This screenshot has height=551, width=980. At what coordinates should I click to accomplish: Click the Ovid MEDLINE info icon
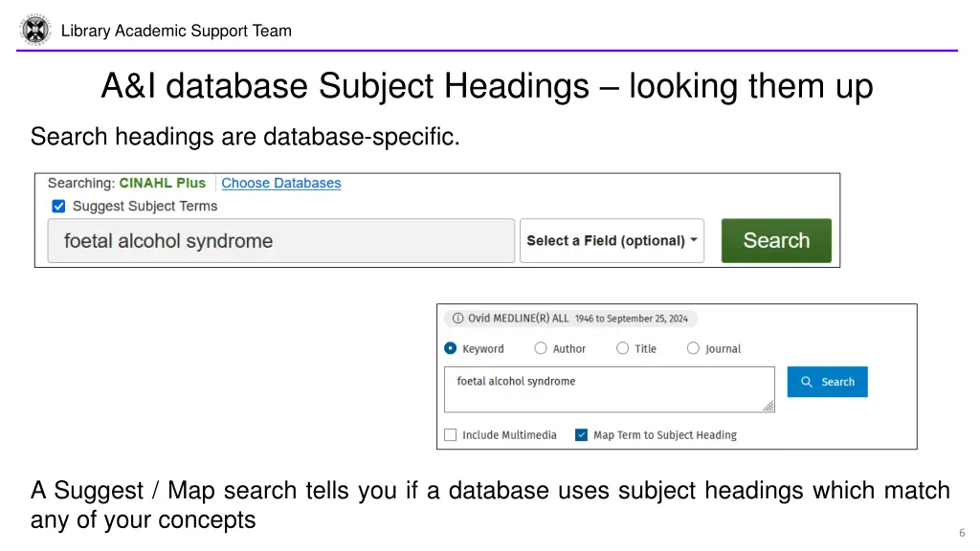tap(458, 318)
